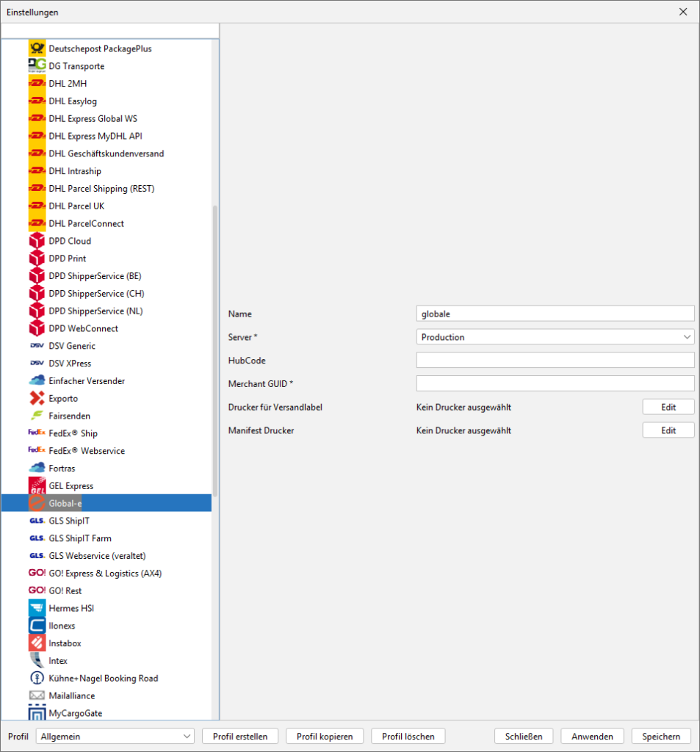Click the DPD WebConnect box icon
The width and height of the screenshot is (700, 752).
(37, 328)
